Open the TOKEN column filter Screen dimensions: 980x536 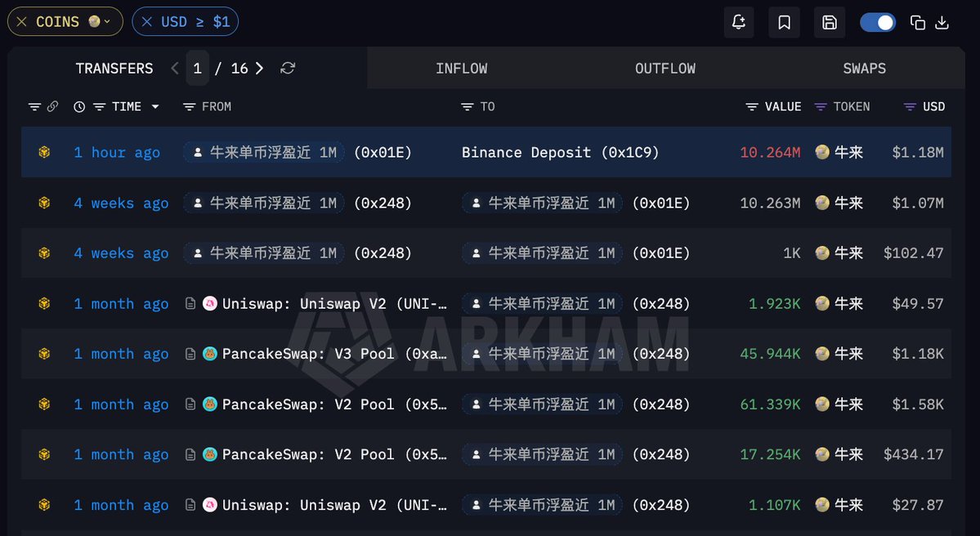coord(821,107)
